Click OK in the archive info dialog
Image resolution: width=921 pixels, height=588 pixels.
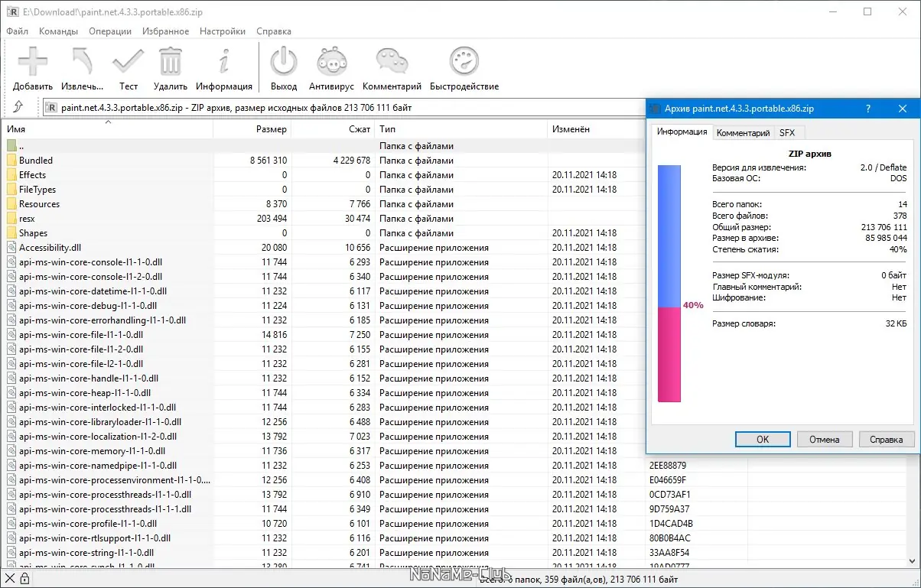click(763, 440)
